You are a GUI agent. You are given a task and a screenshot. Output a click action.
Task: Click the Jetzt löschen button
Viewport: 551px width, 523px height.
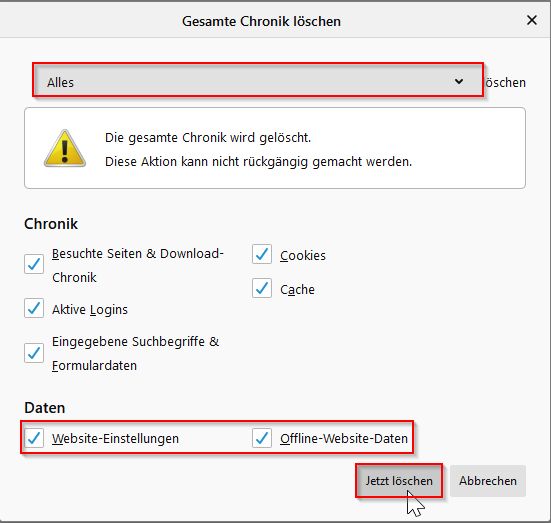click(x=399, y=480)
